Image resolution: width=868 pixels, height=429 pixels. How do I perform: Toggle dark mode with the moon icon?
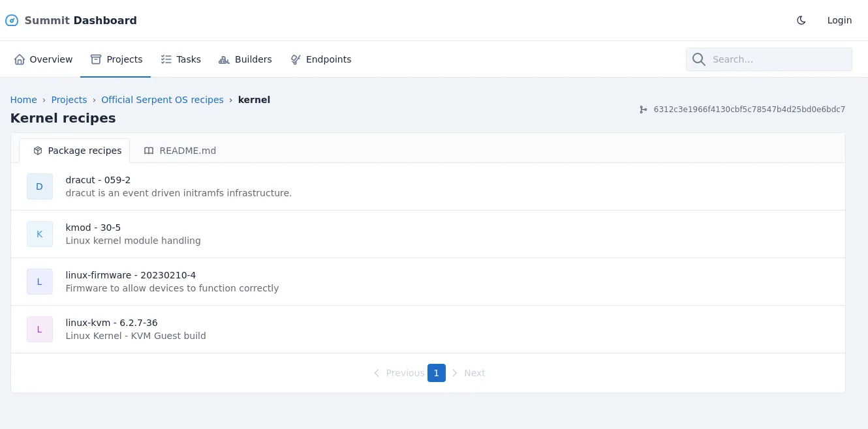[x=801, y=20]
